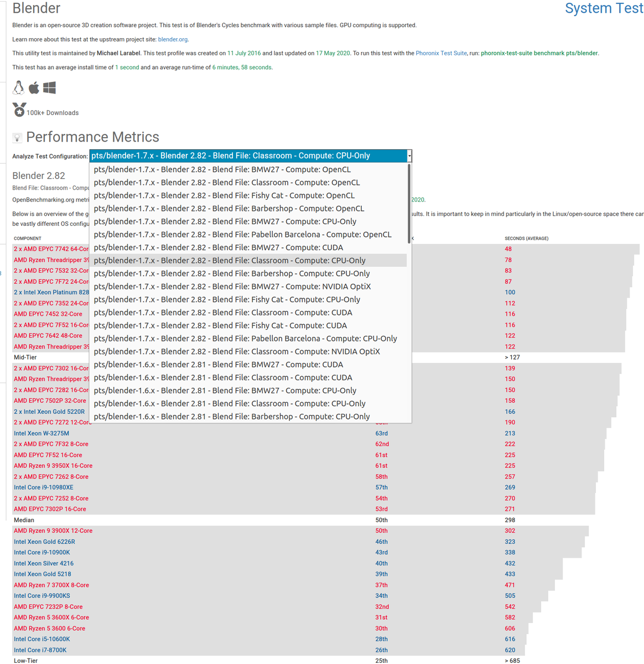Open the Analyze Test Configuration dropdown arrow
Screen dimensions: 644x664
click(409, 156)
